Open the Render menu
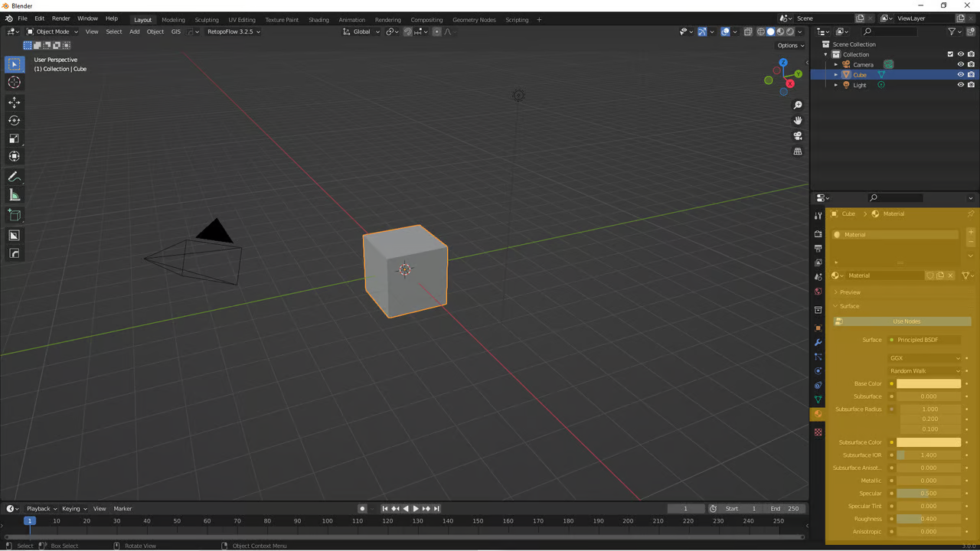The height and width of the screenshot is (551, 980). point(60,18)
